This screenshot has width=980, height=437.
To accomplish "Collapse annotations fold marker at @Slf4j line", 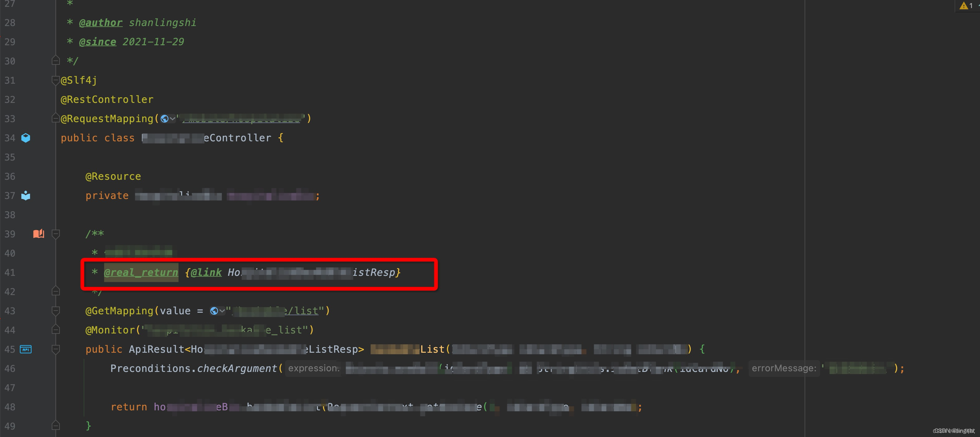I will click(x=55, y=80).
